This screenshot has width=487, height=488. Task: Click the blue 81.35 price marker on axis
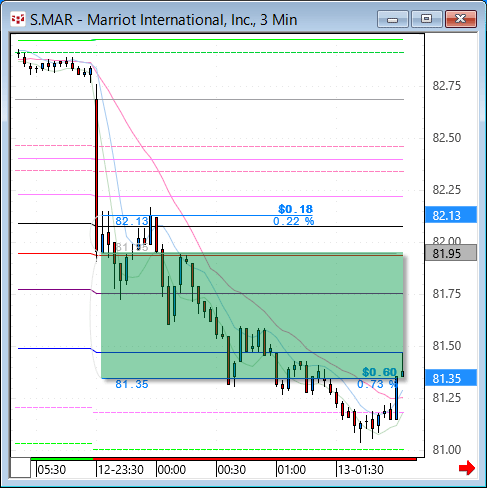451,378
